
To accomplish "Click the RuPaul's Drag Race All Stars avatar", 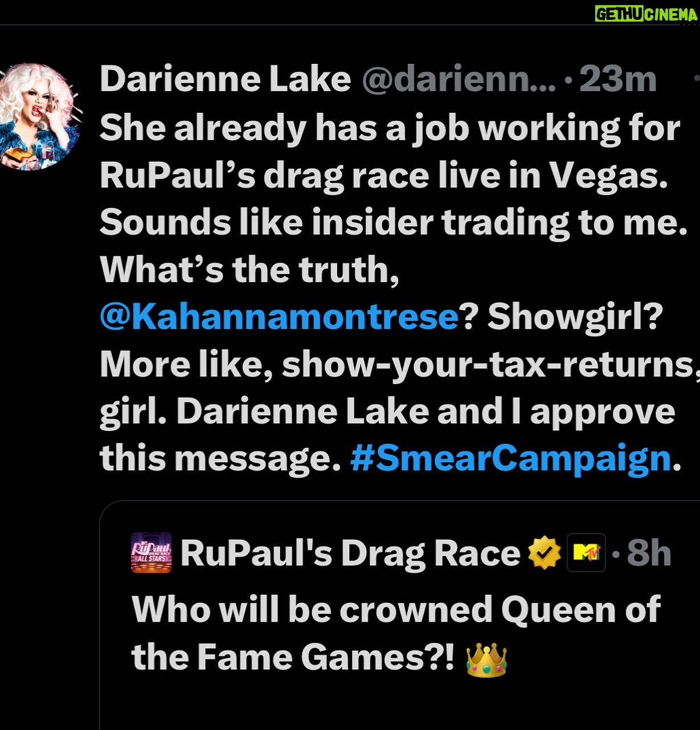I will (x=152, y=552).
